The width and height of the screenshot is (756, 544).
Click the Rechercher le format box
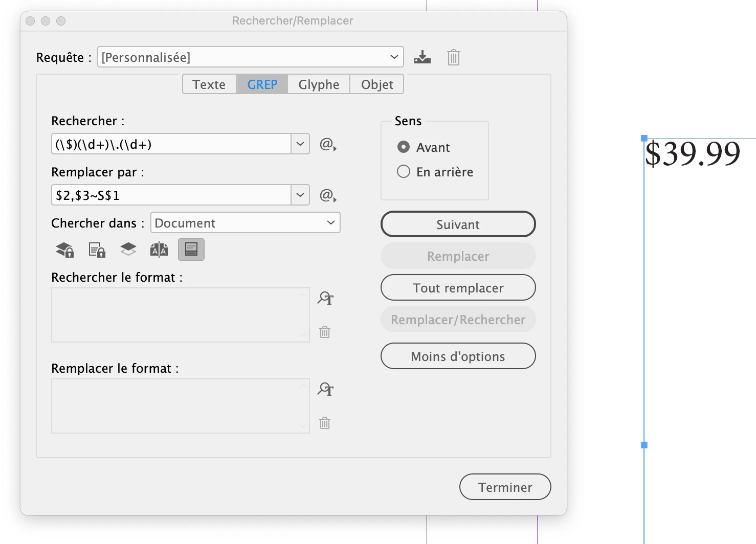(x=181, y=315)
